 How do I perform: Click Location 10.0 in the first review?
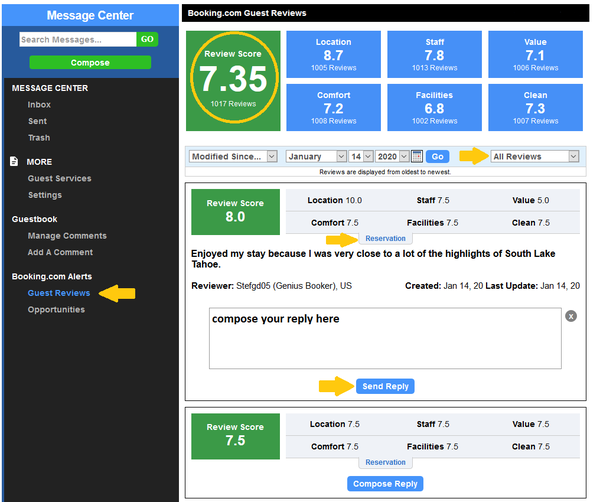[334, 200]
